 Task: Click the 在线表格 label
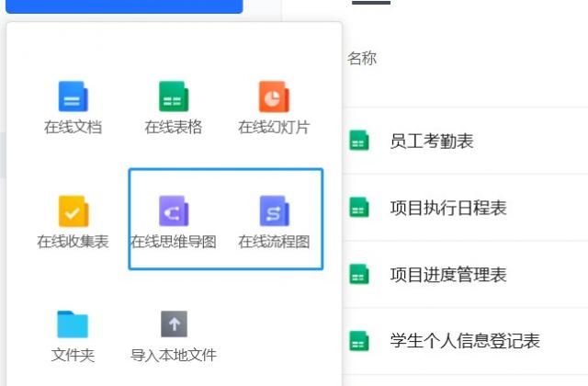(174, 127)
